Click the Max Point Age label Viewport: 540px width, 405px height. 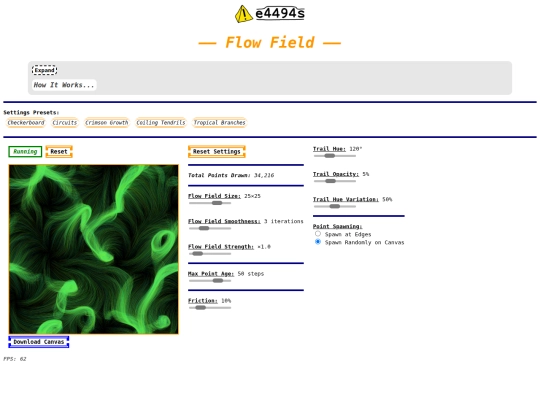point(211,273)
